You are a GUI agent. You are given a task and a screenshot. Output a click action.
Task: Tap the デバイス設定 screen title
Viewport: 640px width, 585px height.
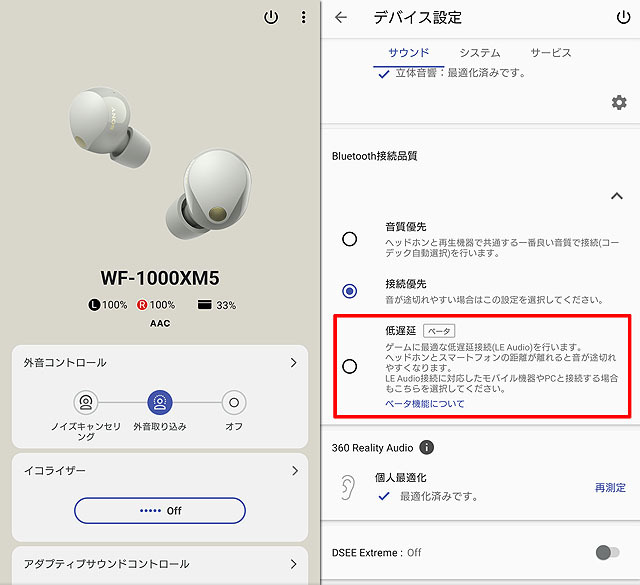tap(418, 18)
